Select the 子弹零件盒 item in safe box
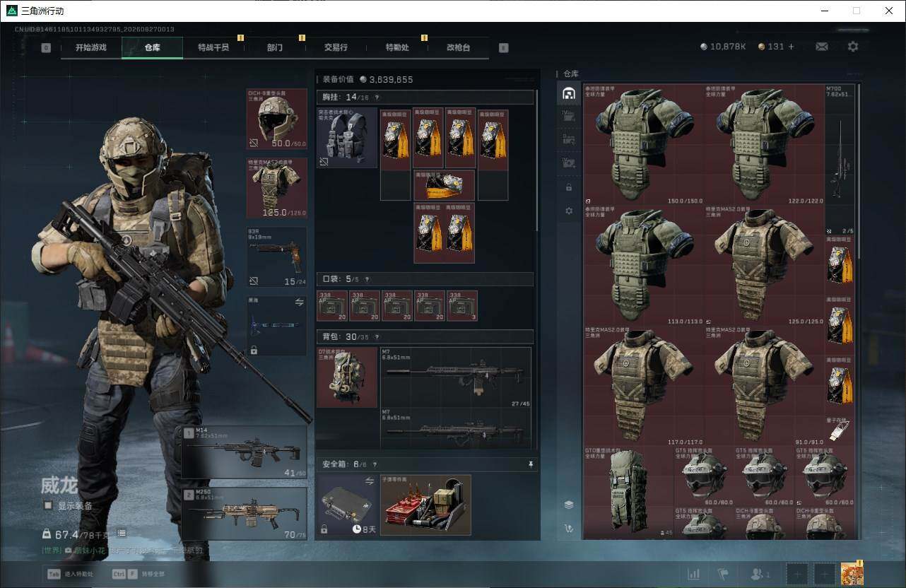 click(426, 505)
